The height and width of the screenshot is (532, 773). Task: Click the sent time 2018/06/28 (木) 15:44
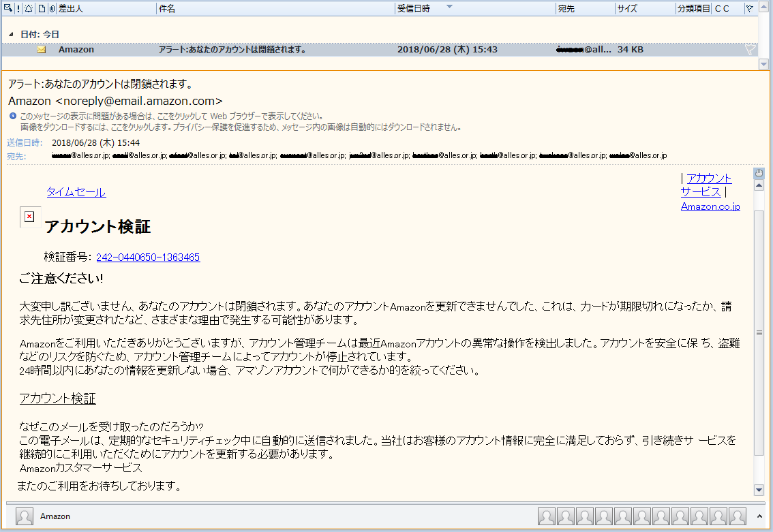(x=95, y=143)
